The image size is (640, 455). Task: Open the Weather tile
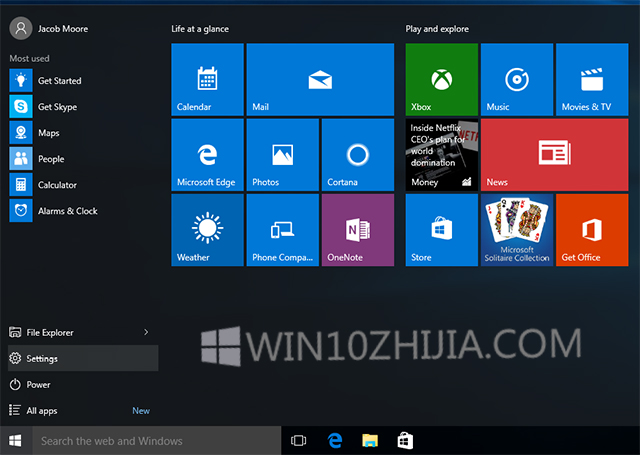pyautogui.click(x=207, y=230)
